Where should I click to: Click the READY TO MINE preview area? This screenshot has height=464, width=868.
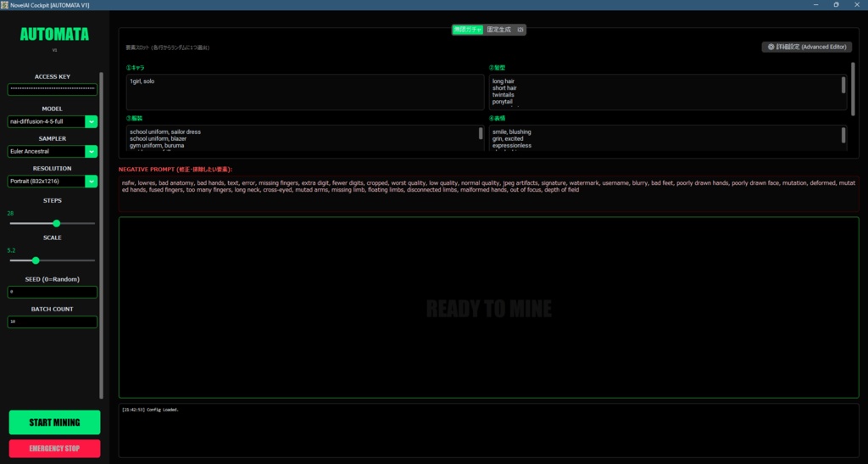(x=489, y=308)
